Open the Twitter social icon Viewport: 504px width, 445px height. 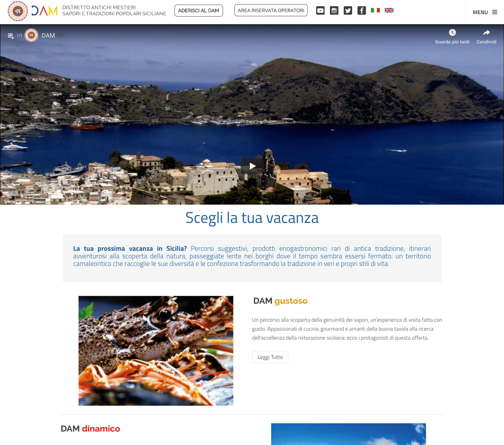pos(348,10)
